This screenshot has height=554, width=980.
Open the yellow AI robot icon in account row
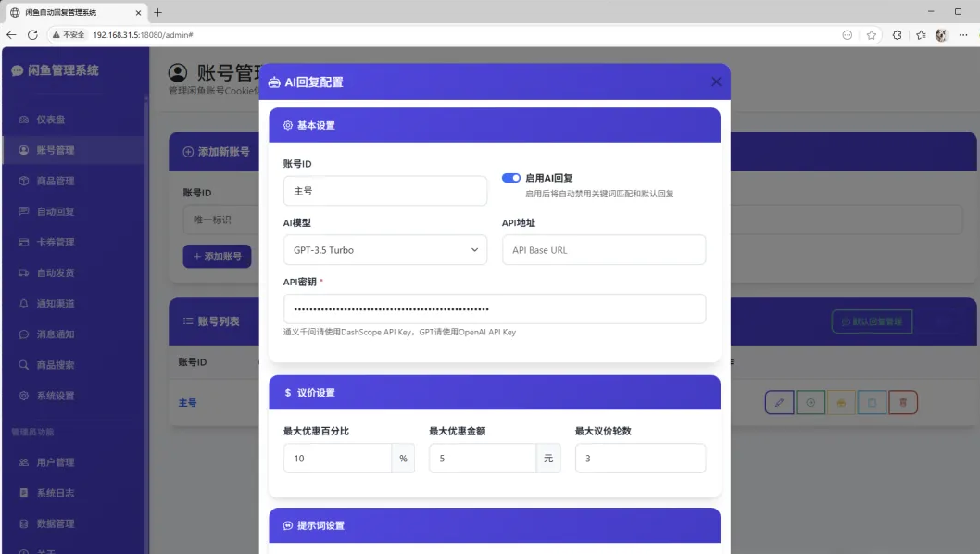click(841, 402)
